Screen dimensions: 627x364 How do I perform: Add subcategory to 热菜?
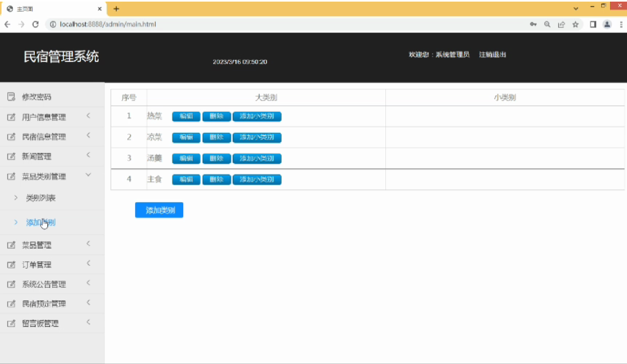pyautogui.click(x=257, y=116)
